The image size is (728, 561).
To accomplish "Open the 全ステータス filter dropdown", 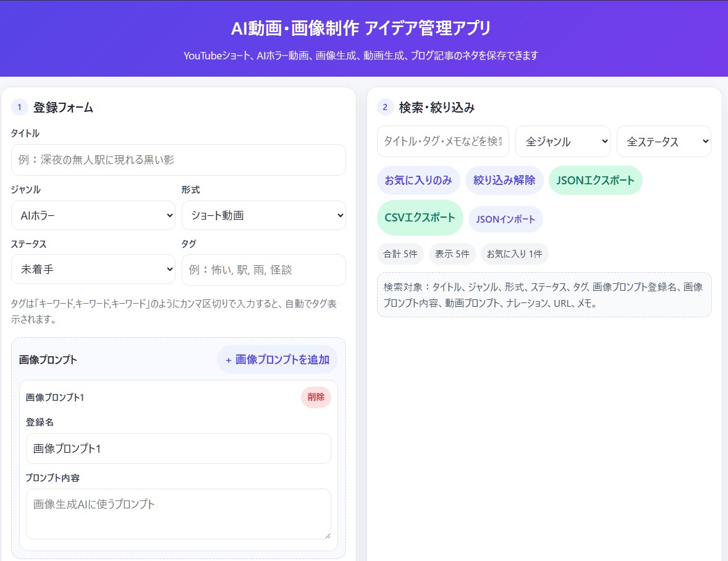I will (x=664, y=141).
